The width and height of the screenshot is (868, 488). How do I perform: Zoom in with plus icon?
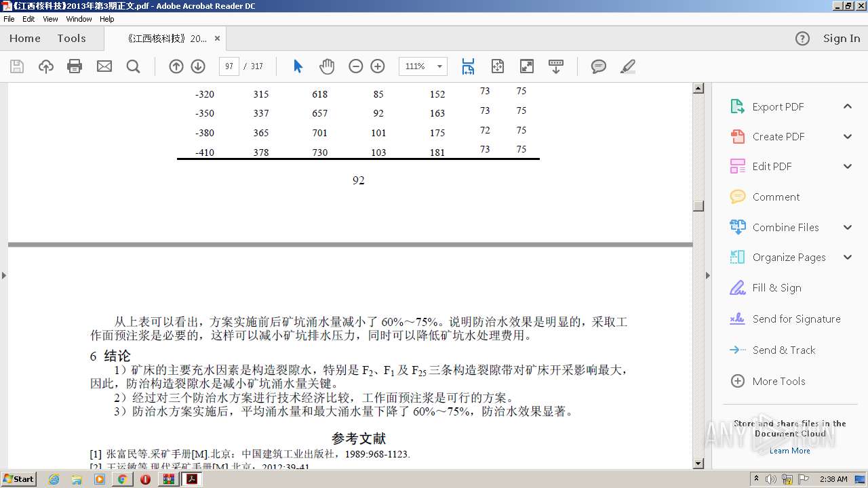(x=378, y=66)
